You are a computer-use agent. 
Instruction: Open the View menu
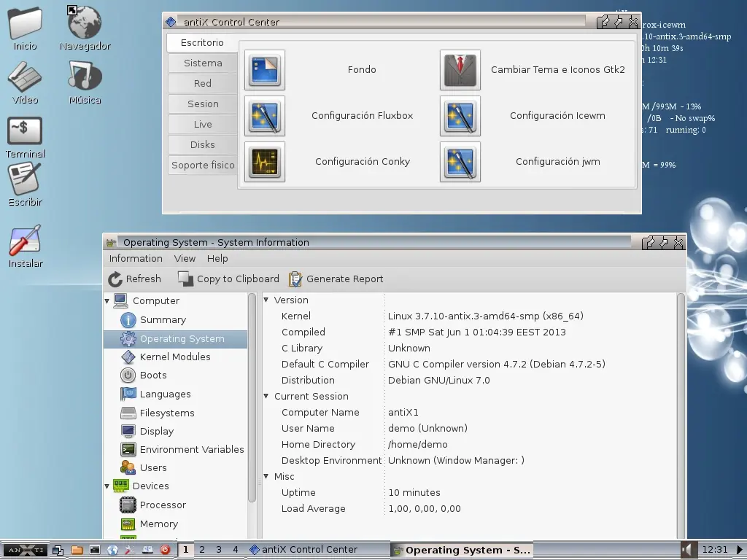click(185, 259)
